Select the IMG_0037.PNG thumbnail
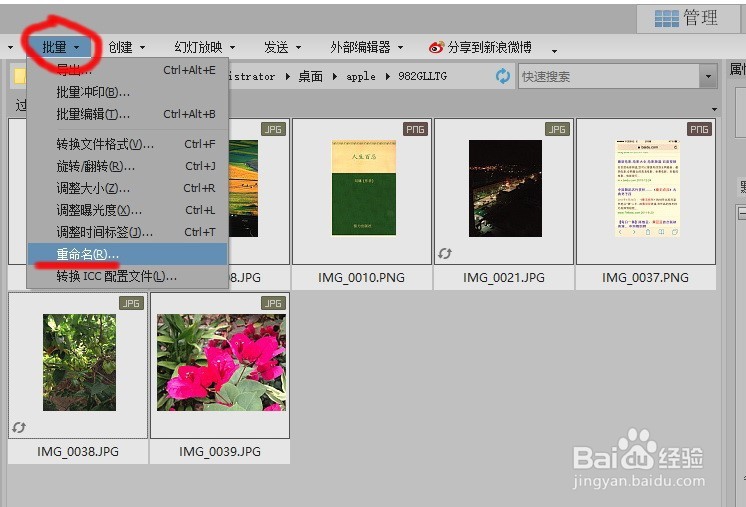 tap(647, 188)
